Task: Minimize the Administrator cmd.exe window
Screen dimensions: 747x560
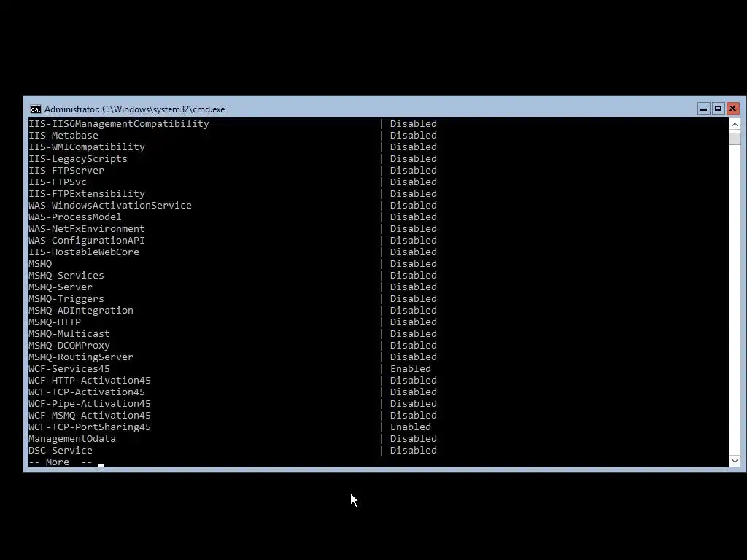Action: [x=703, y=109]
